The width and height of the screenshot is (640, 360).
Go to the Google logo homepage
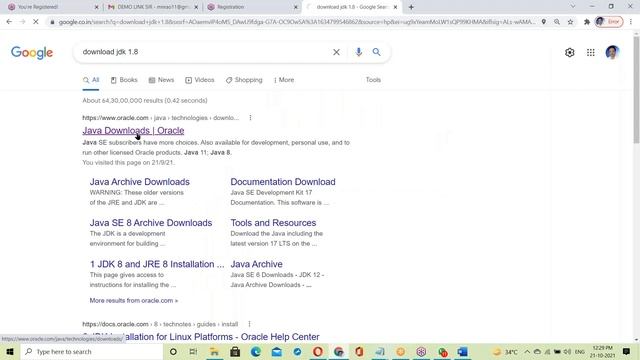32,52
